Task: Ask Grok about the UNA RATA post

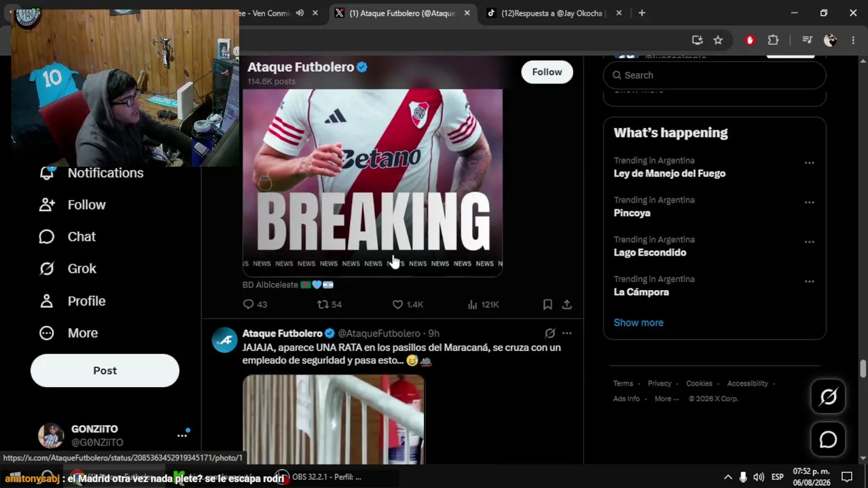Action: coord(550,333)
